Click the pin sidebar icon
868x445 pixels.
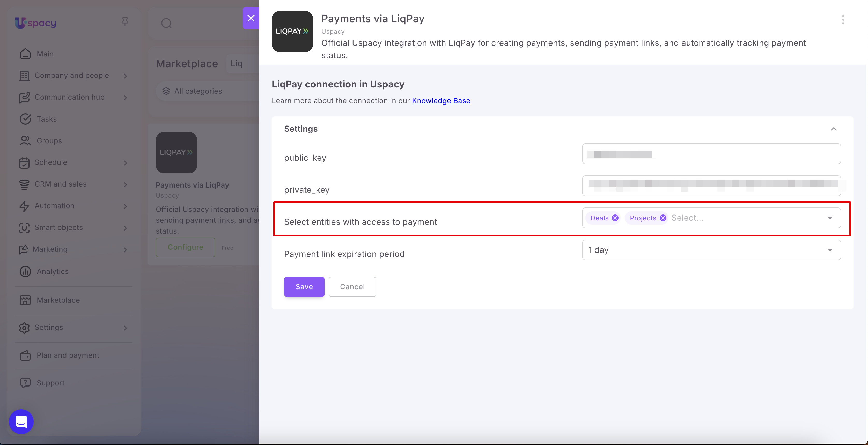[125, 22]
